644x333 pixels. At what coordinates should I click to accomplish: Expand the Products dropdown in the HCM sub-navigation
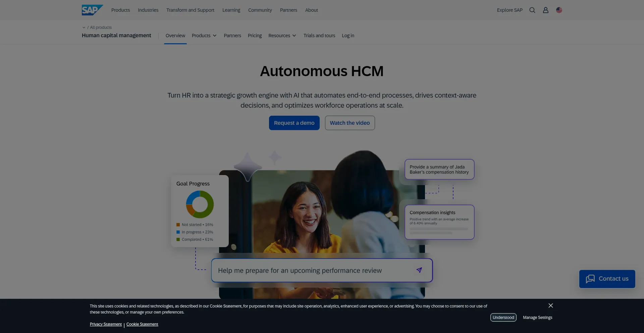[204, 36]
